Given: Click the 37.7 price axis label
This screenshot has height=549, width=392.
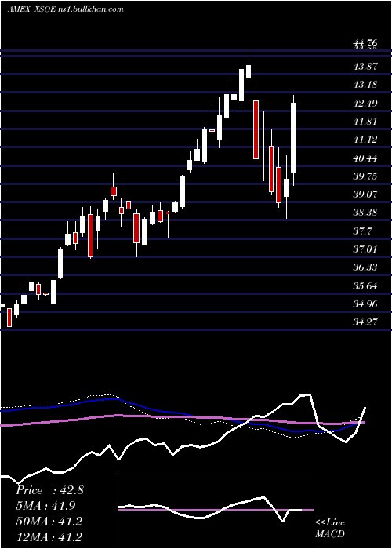Looking at the screenshot, I should [x=362, y=231].
